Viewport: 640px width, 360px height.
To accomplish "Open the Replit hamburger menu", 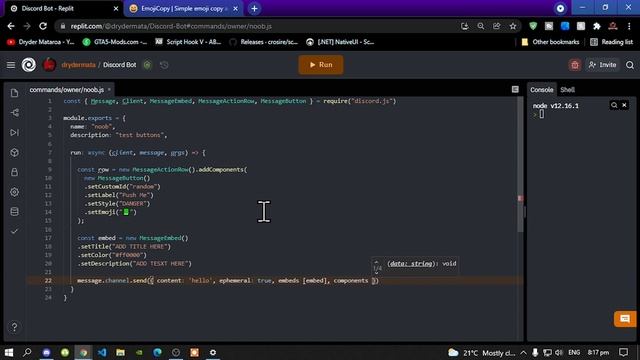I will [x=11, y=65].
